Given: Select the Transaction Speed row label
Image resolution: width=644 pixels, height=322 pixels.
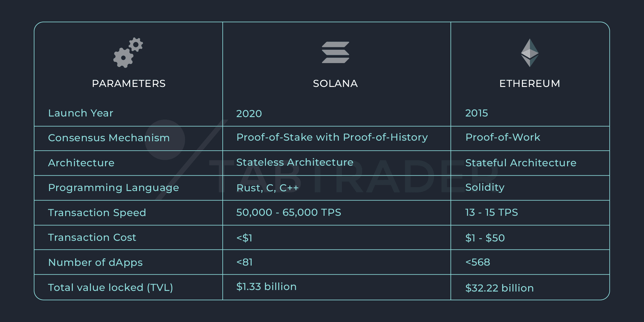Looking at the screenshot, I should (x=97, y=213).
